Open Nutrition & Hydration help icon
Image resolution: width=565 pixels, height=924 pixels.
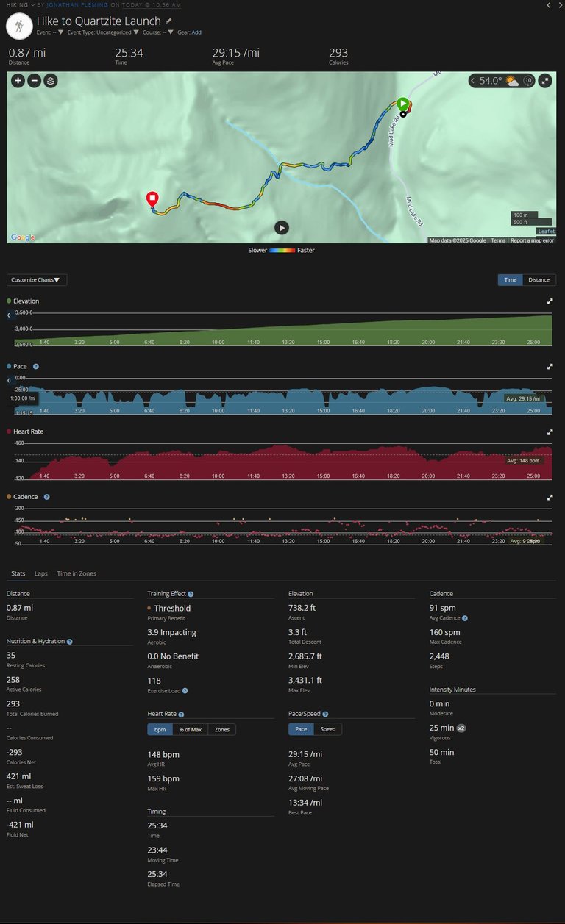click(x=70, y=642)
